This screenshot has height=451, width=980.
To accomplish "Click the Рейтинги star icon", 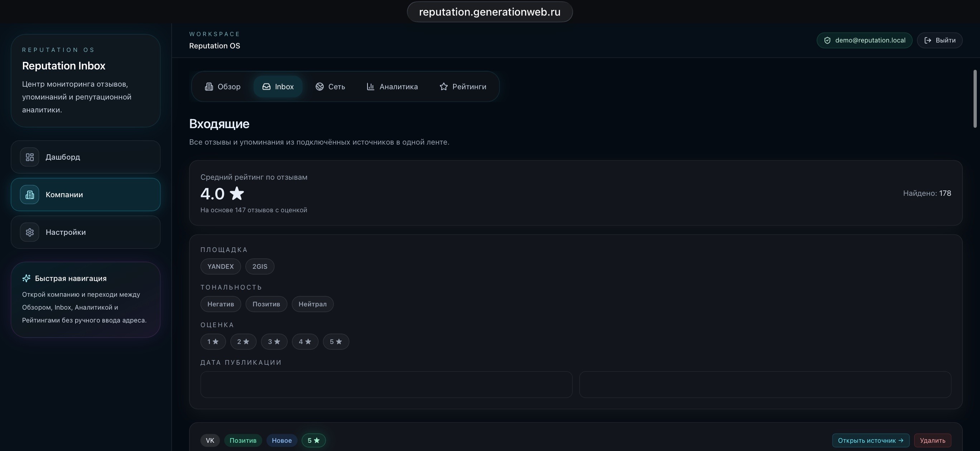I will pos(443,87).
